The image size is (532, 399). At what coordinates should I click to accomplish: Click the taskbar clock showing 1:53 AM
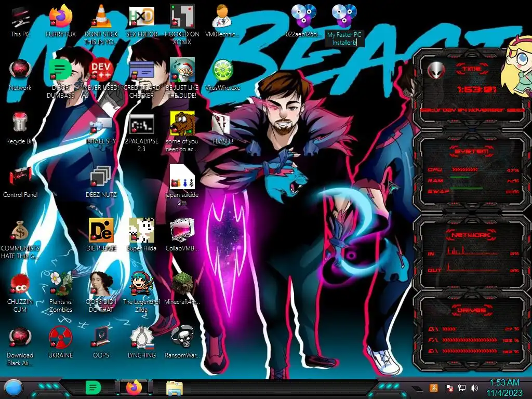tap(504, 388)
